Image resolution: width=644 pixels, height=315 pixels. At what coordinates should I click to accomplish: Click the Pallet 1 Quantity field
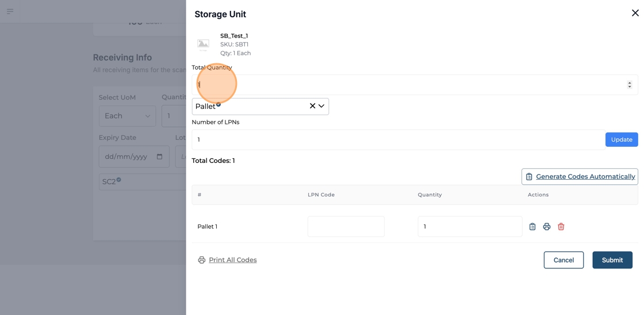469,226
